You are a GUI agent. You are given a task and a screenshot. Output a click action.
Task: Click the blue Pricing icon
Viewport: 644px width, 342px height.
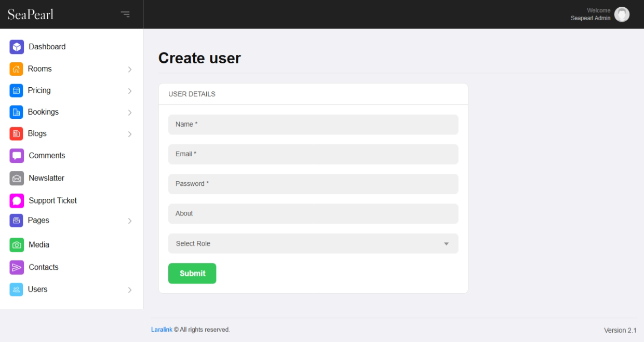pos(16,90)
